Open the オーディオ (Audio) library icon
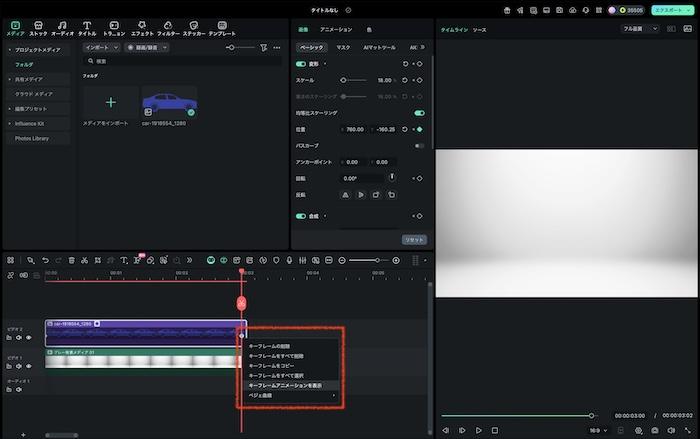Screen dimensions: 700x439 click(62, 26)
